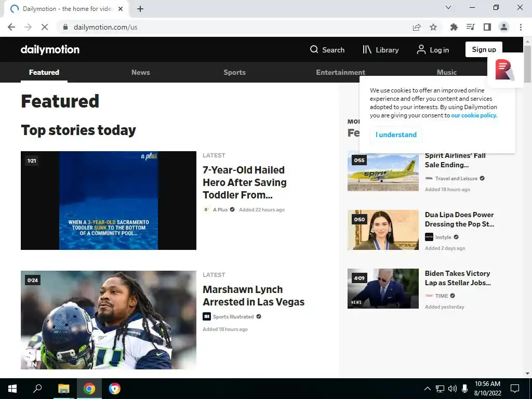Switch to the Sports tab

(234, 72)
